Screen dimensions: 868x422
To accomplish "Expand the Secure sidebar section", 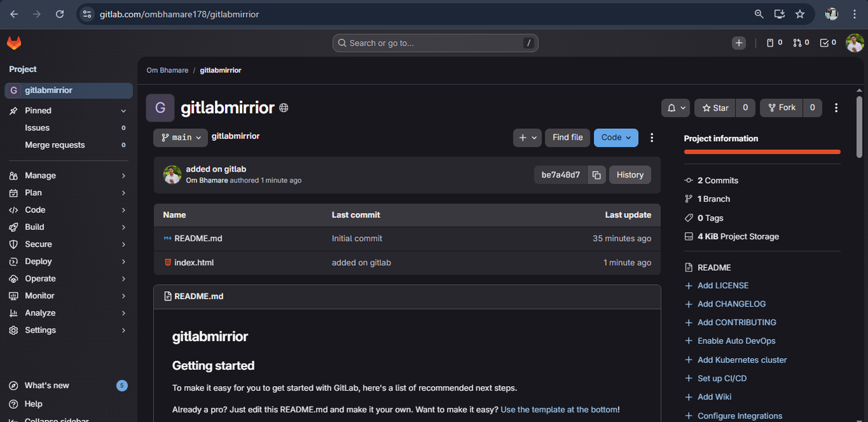I will coord(68,244).
